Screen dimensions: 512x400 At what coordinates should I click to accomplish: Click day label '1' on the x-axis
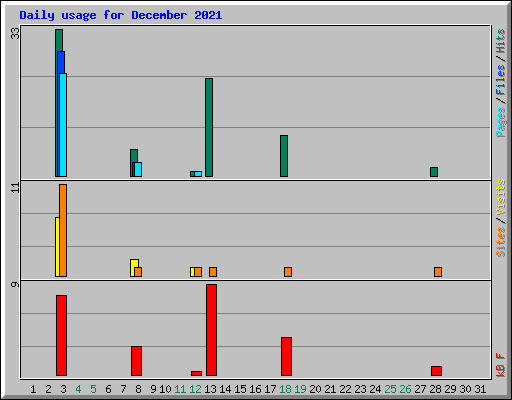pyautogui.click(x=33, y=389)
